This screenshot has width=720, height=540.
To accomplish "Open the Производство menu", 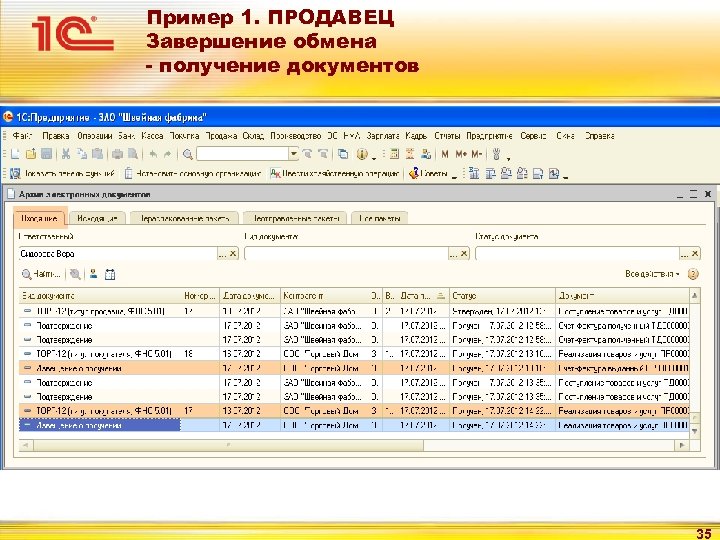I will coord(296,136).
